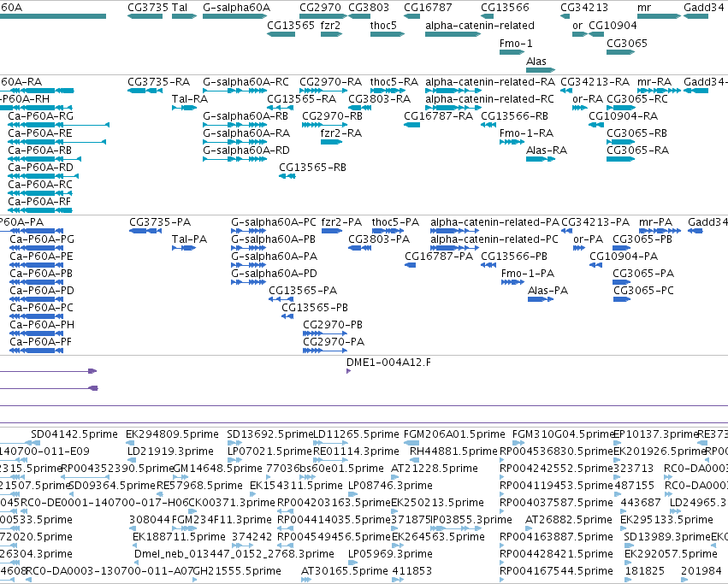
Task: Open the CG3803-PA protein label
Action: click(379, 239)
